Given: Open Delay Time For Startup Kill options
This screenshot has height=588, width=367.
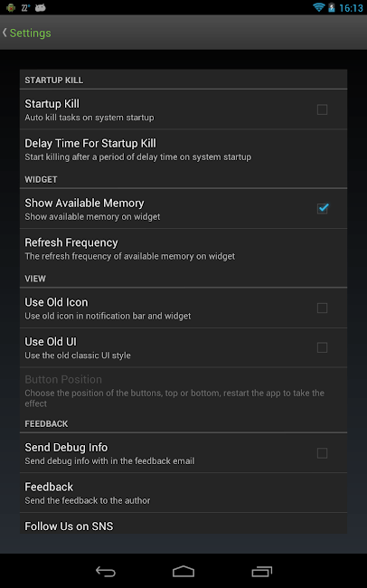Looking at the screenshot, I should 183,149.
